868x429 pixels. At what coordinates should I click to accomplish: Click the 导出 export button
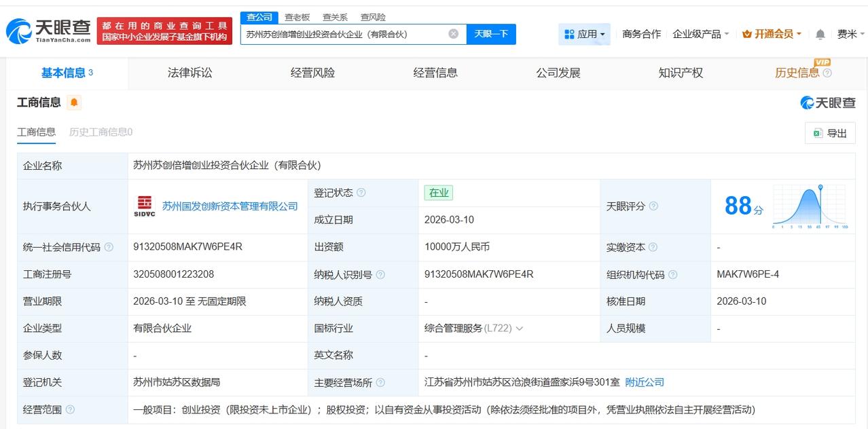829,133
